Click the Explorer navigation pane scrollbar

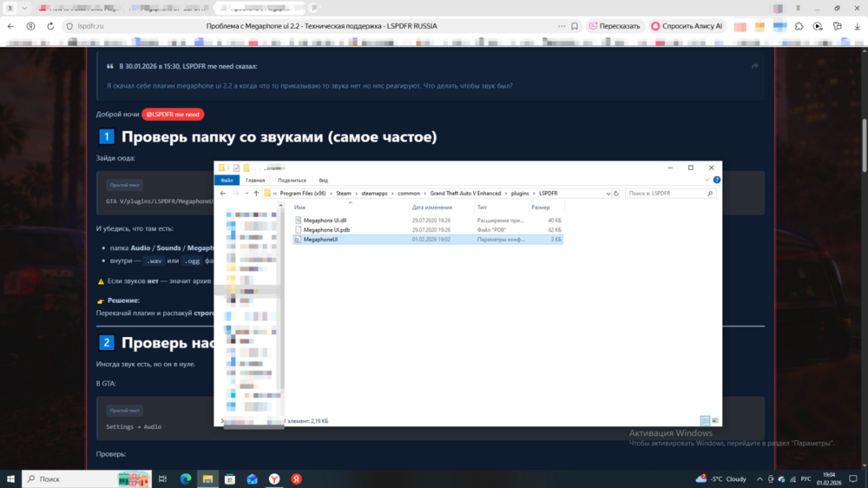coord(281,299)
